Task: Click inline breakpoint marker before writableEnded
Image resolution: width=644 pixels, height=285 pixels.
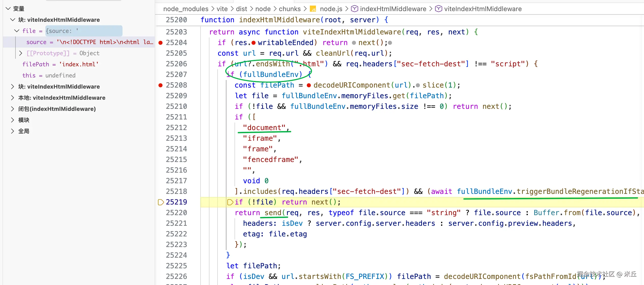Action: point(253,43)
